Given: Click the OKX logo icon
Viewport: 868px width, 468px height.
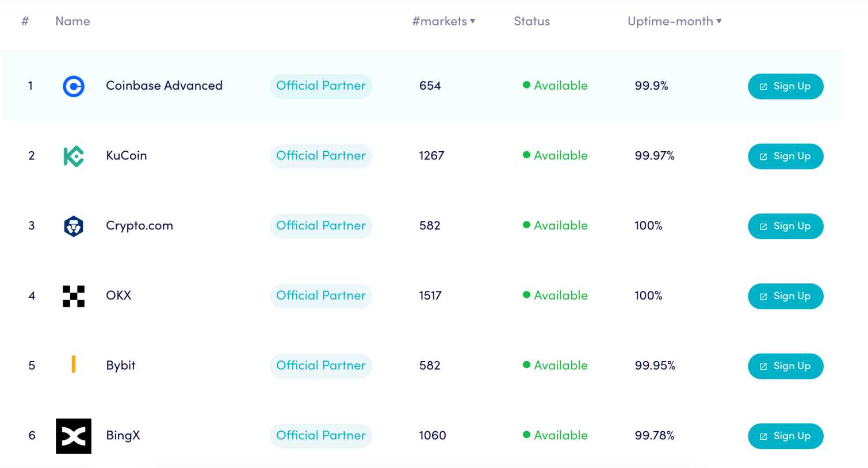Looking at the screenshot, I should (x=74, y=296).
